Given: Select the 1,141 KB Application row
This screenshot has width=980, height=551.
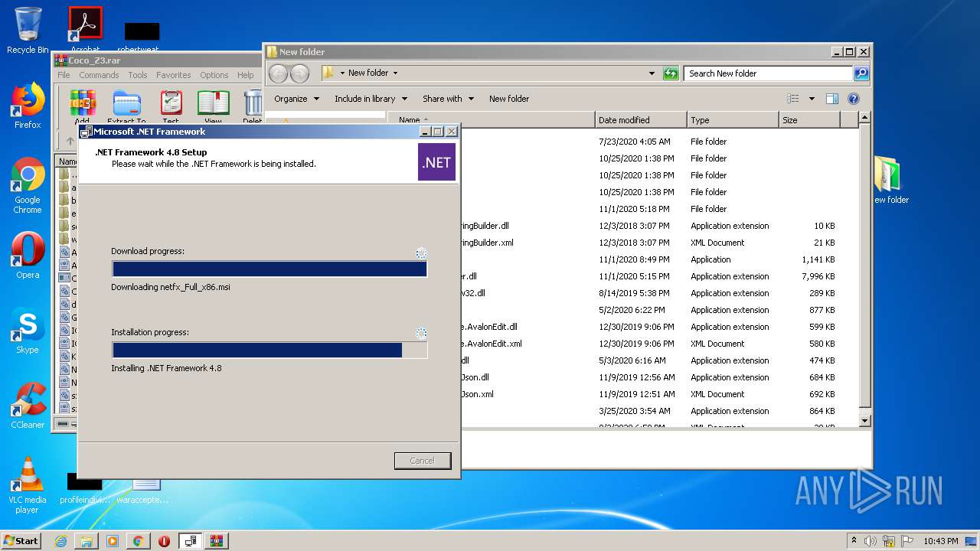Looking at the screenshot, I should pos(658,259).
